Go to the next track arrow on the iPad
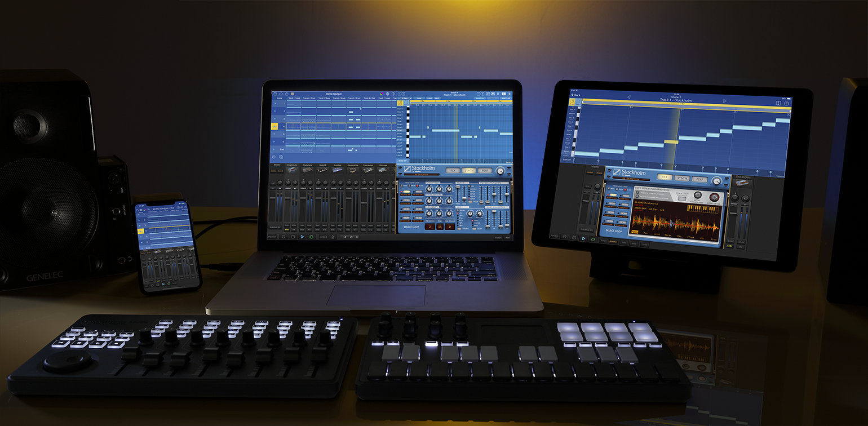Viewport: 868px width, 426px height. click(x=725, y=101)
